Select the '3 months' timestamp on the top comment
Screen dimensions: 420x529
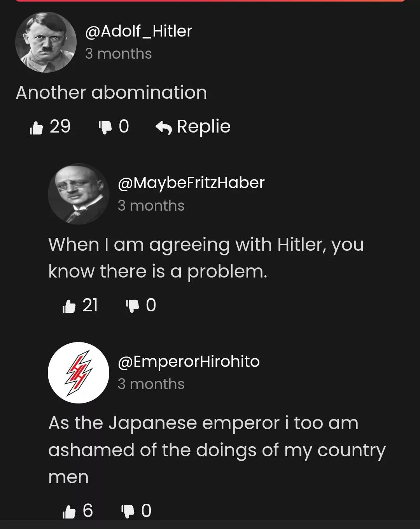[x=119, y=54]
